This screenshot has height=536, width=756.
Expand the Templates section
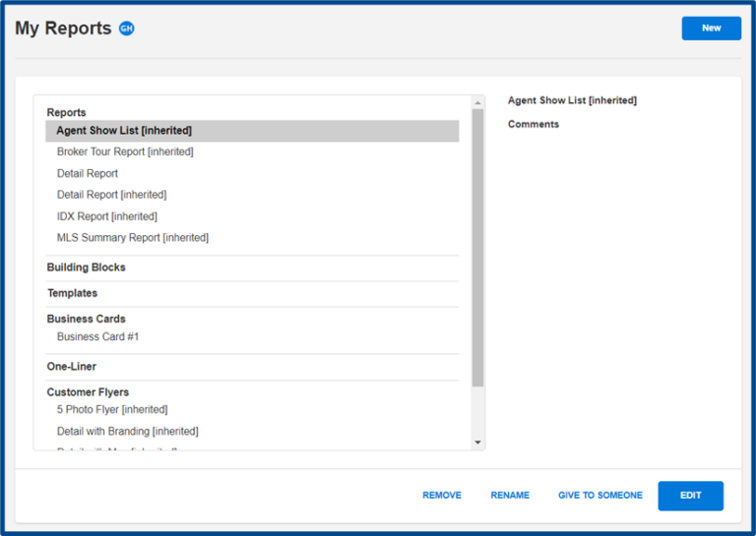tap(72, 293)
